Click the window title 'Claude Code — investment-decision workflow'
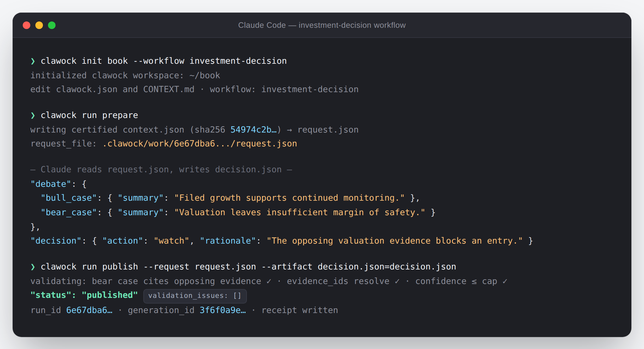644x349 pixels. [x=322, y=25]
